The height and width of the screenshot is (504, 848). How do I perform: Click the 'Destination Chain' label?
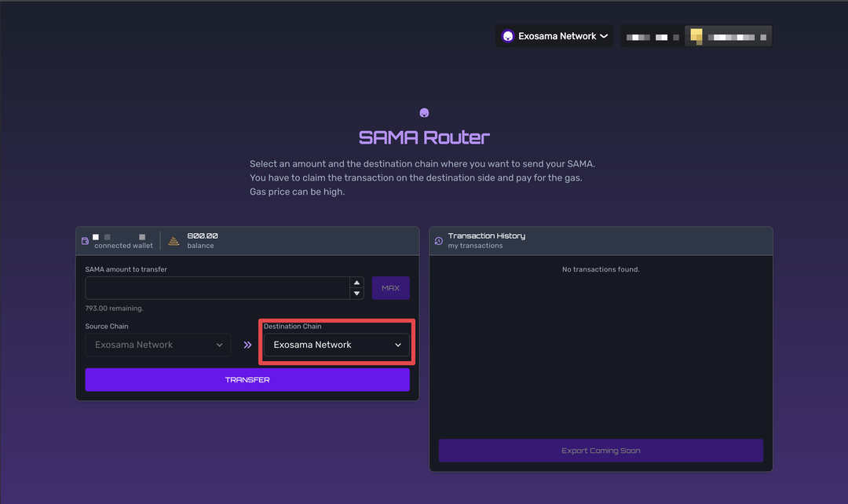[x=293, y=326]
